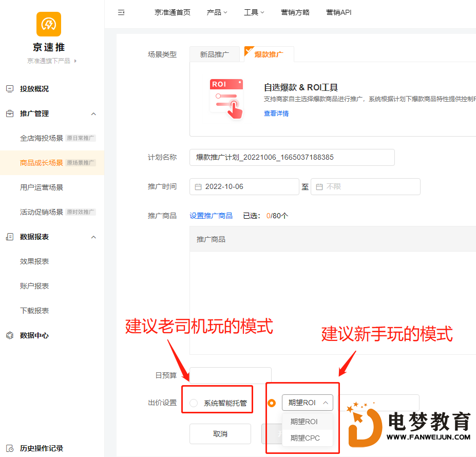Open 数据中心 section
476x457 pixels.
coord(34,335)
